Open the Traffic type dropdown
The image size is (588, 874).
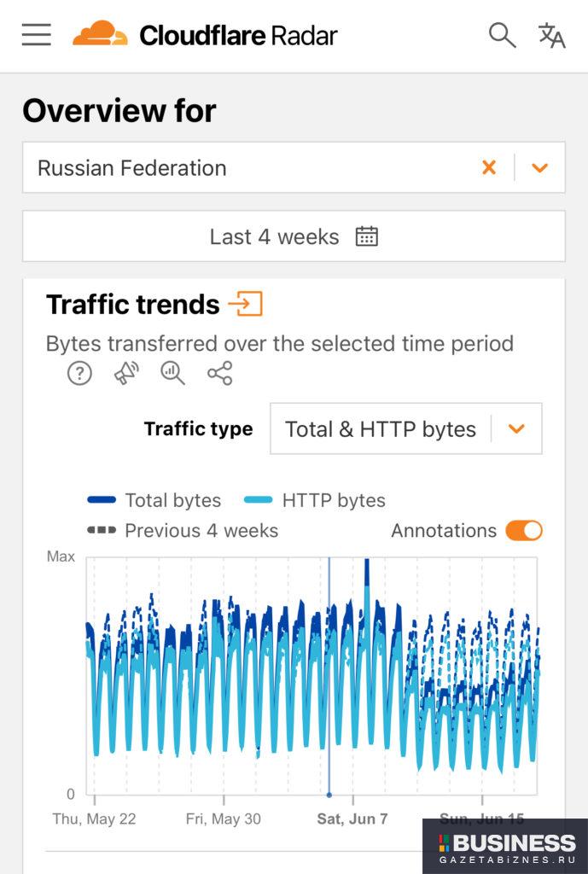405,428
